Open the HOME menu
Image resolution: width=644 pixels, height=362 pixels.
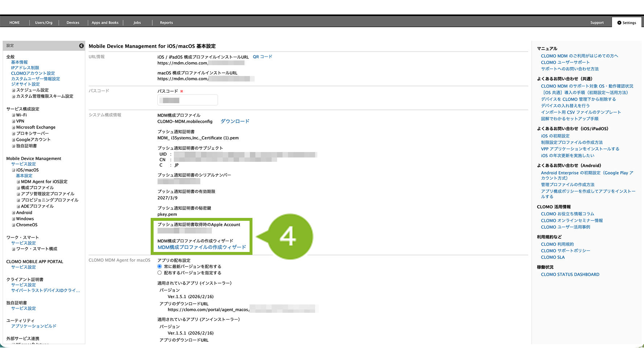(14, 22)
